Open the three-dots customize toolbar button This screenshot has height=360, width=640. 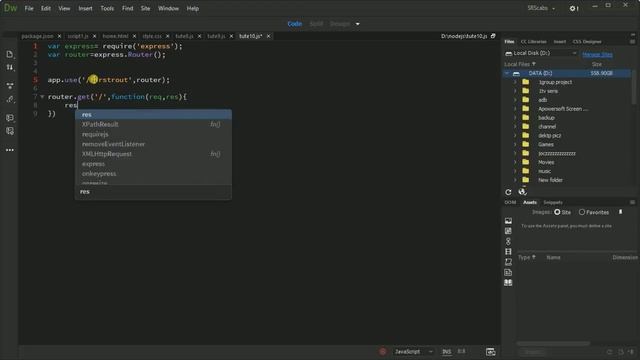(10, 150)
